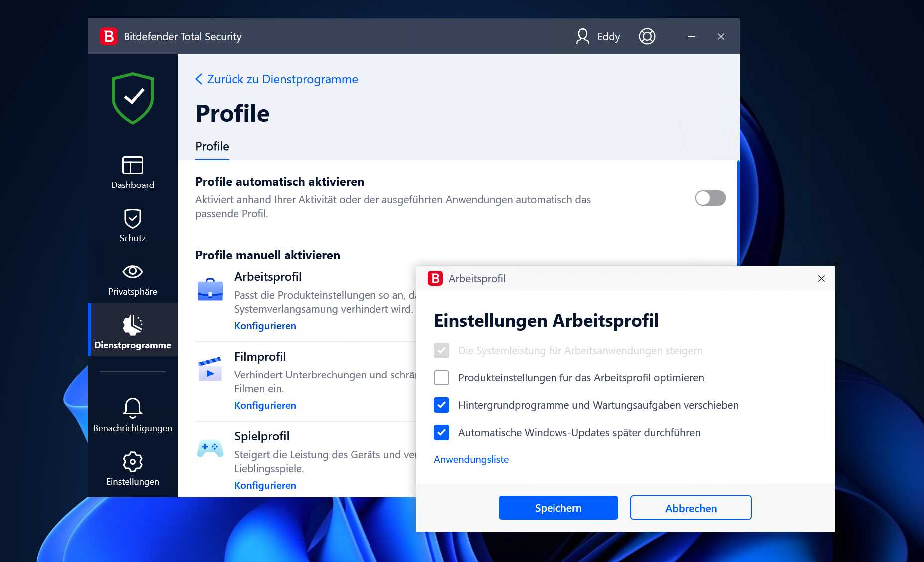Open Privatsphäre eye icon
Viewport: 924px width, 562px height.
click(x=132, y=272)
